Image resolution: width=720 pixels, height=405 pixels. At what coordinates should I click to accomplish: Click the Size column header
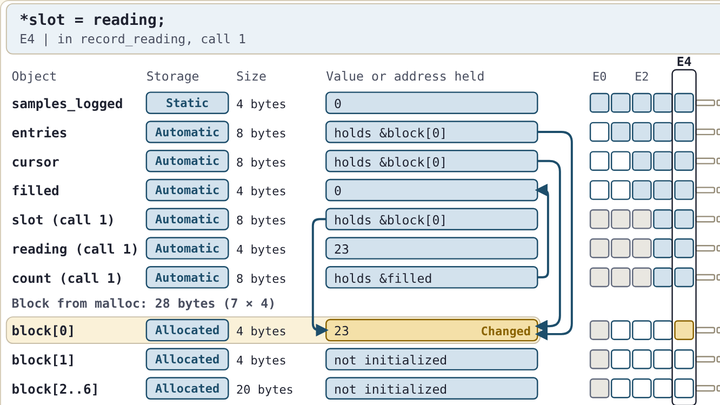point(251,76)
